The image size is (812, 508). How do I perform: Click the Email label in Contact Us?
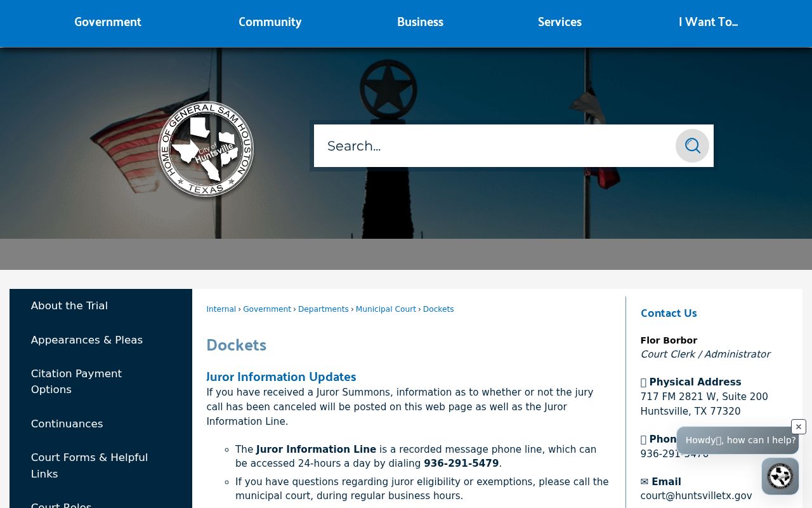click(x=666, y=482)
